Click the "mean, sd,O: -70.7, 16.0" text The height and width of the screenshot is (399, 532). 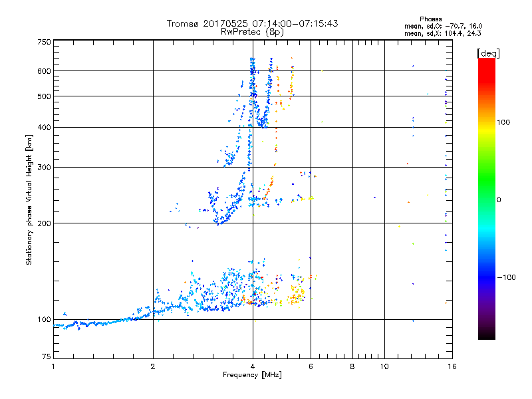click(443, 26)
